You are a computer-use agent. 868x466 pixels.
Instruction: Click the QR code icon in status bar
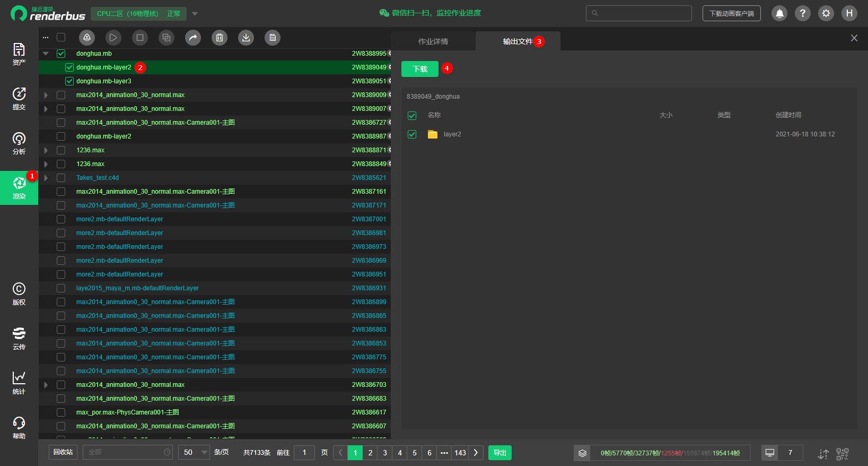pos(842,453)
